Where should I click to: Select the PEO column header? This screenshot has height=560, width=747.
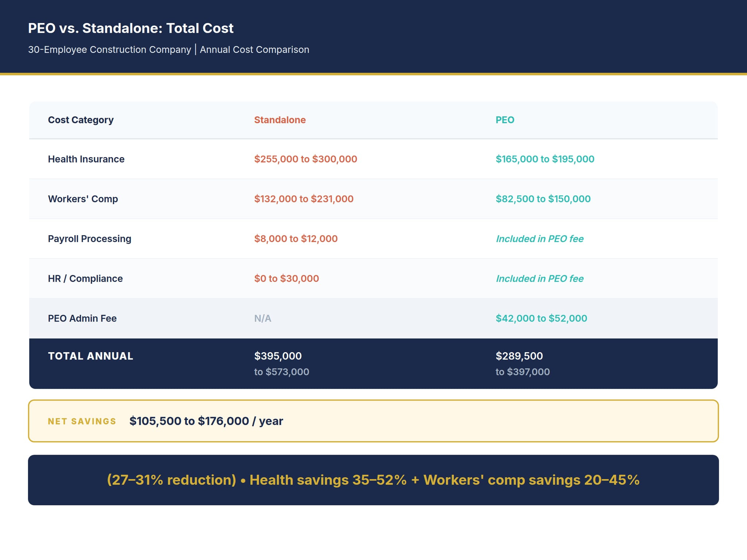(x=504, y=120)
